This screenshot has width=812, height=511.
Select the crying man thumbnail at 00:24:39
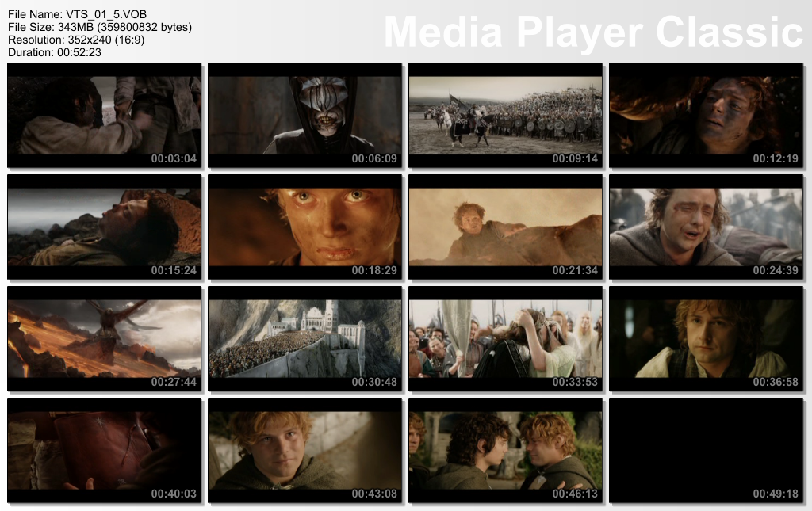(x=706, y=227)
